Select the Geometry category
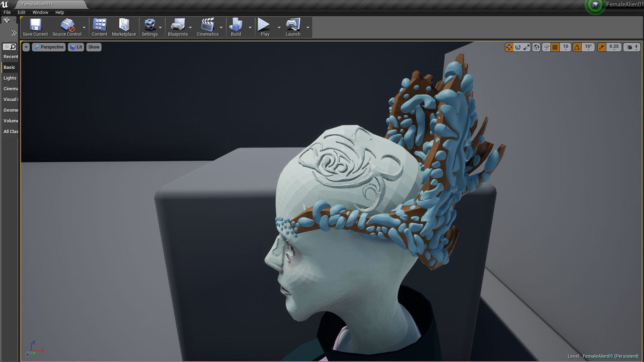The width and height of the screenshot is (644, 362). (10, 110)
